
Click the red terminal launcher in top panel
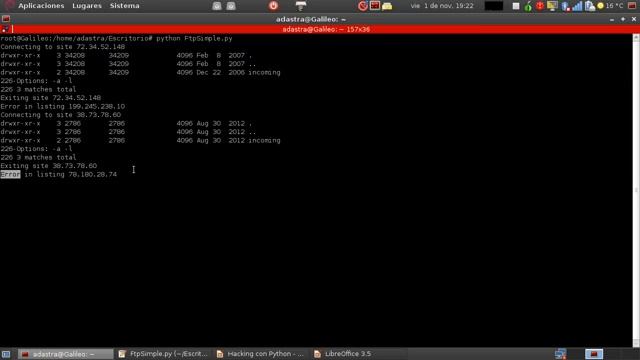[375, 6]
